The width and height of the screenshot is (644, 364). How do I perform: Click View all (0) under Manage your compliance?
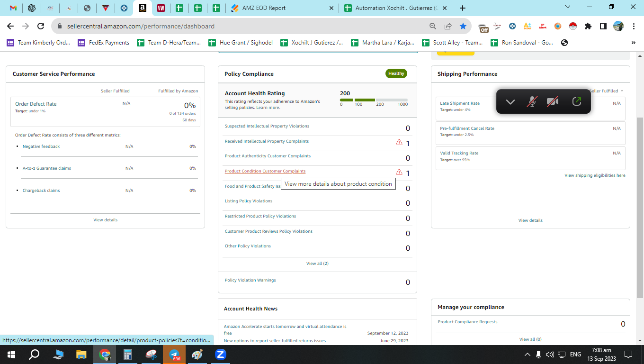pyautogui.click(x=530, y=339)
